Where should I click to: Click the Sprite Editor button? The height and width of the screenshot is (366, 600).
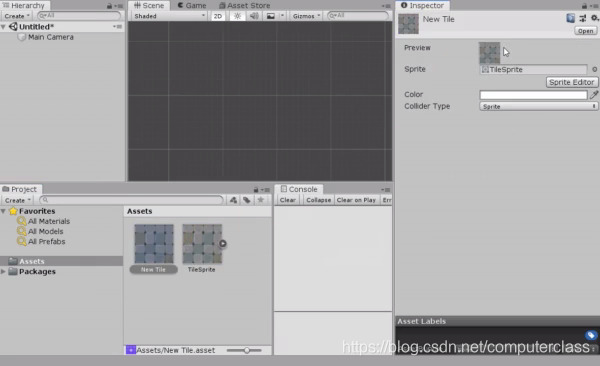(x=572, y=82)
